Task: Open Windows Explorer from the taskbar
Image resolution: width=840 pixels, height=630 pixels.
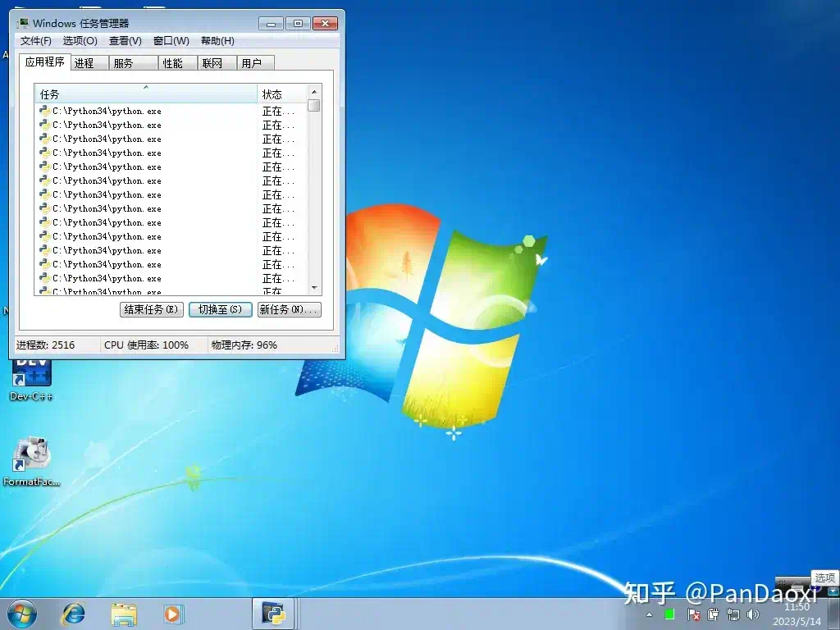Action: tap(123, 614)
